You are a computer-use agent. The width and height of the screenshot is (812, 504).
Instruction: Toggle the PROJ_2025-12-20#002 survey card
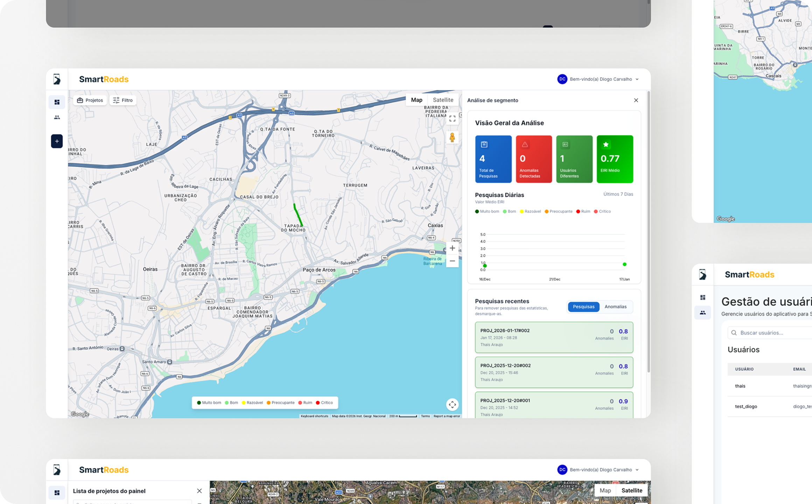click(x=554, y=372)
